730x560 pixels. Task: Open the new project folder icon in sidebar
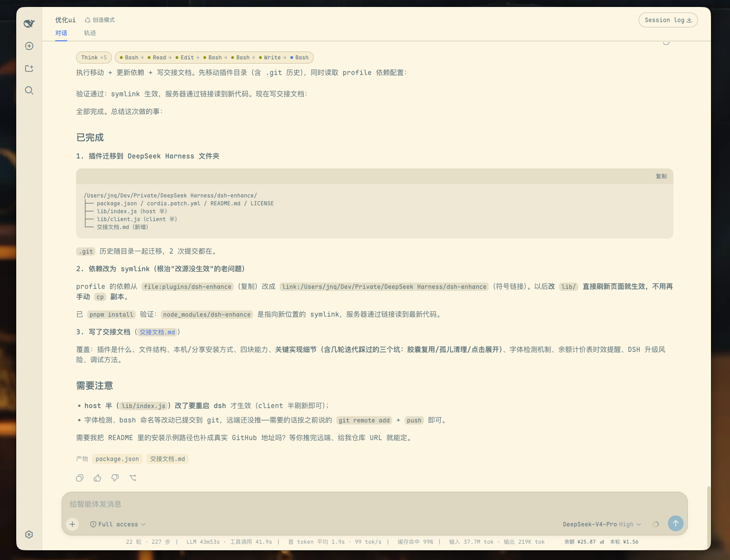(x=29, y=68)
